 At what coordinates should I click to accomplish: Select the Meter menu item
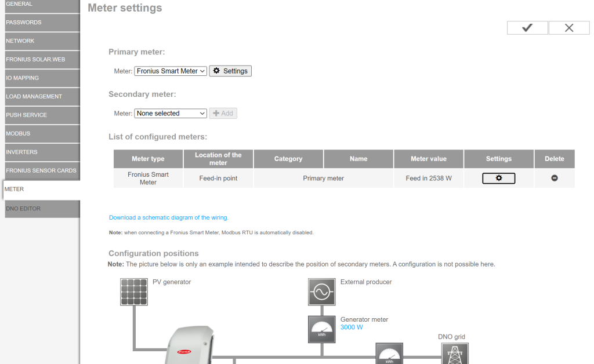42,189
